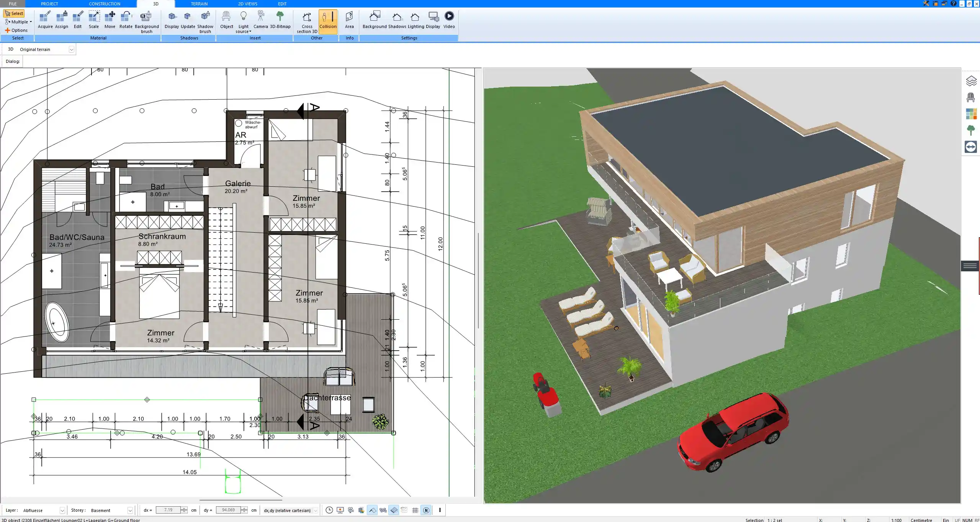Toggle grid display in status bar
Screen dimensions: 980x522
coord(416,510)
